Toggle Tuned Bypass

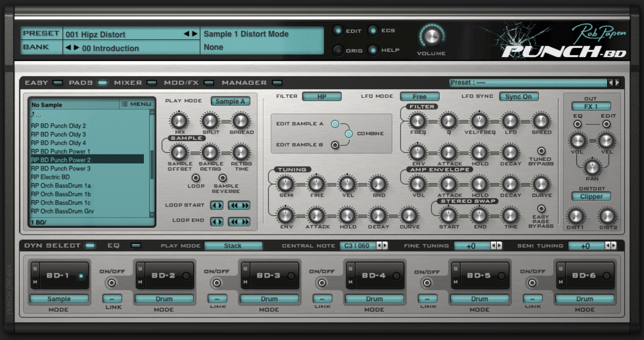point(541,151)
